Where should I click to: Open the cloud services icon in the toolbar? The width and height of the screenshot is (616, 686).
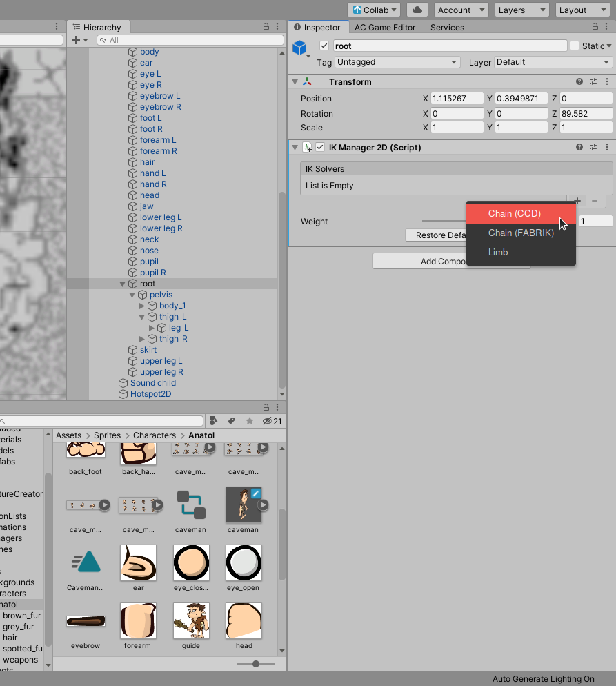click(x=417, y=10)
